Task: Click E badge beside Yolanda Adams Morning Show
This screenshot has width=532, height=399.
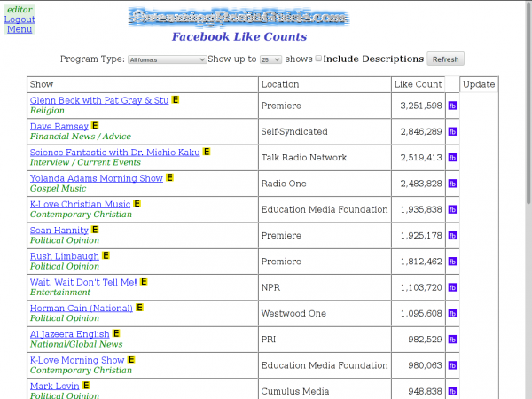Action: (169, 177)
